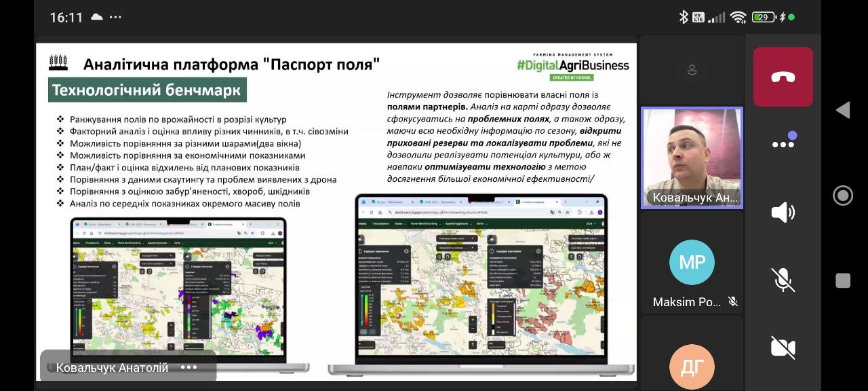Tap the cloud icon next to the clock
868x391 pixels.
pos(96,17)
